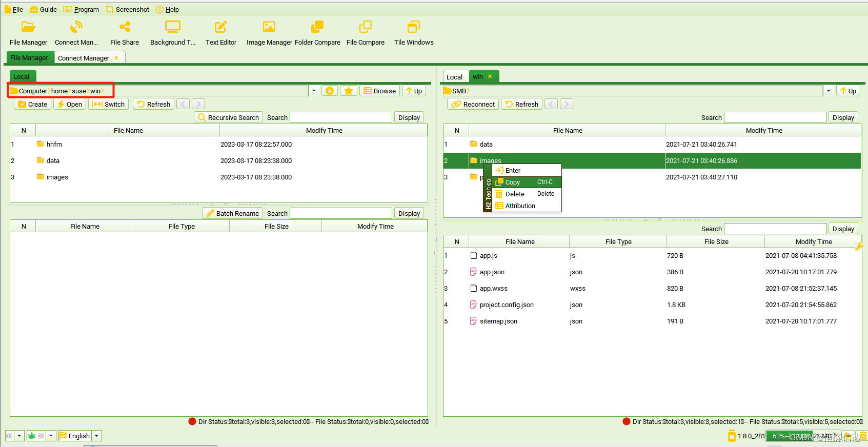This screenshot has width=868, height=447.
Task: Choose Copy in the context menu
Action: point(527,182)
